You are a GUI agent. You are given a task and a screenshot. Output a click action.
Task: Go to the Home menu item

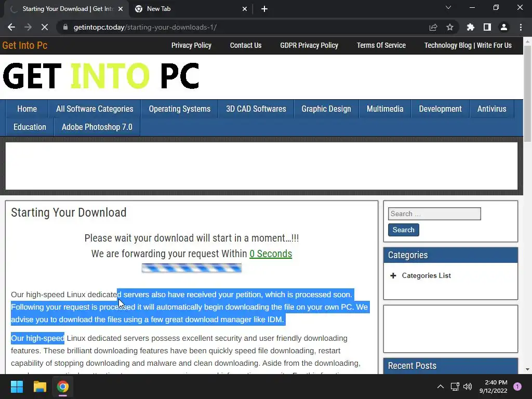point(27,109)
